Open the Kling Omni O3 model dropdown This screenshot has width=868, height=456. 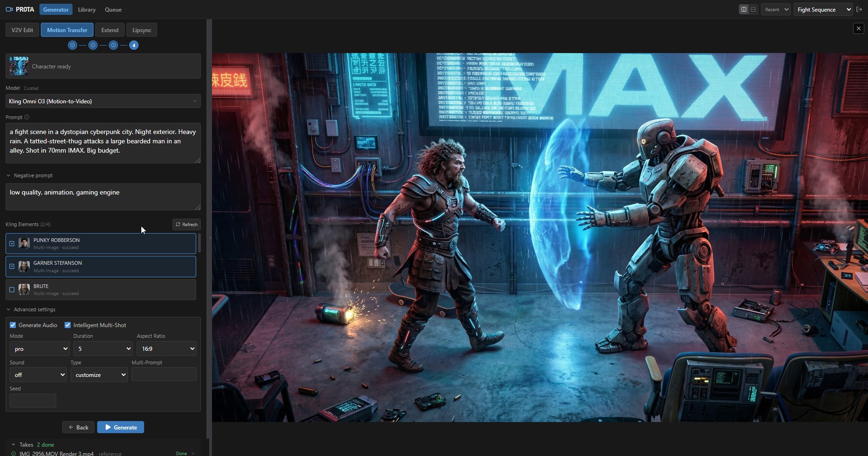coord(103,101)
